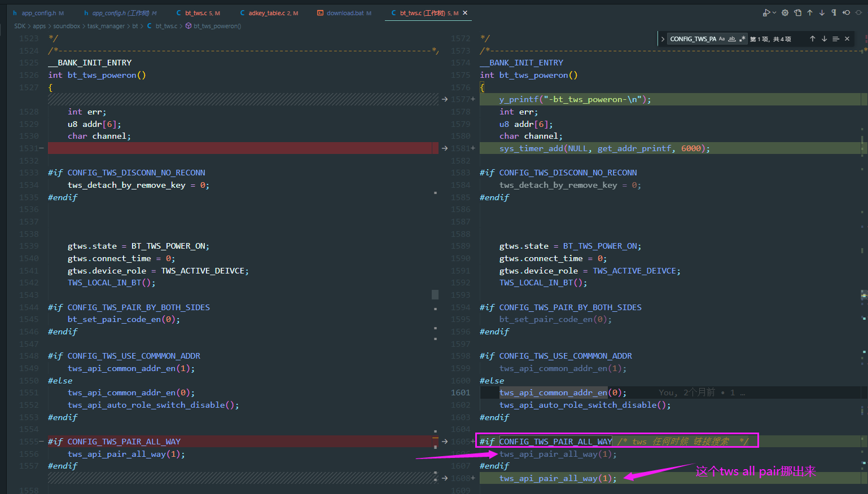Toggle Match Case (Aa) in find widget
This screenshot has width=868, height=494.
pos(722,39)
